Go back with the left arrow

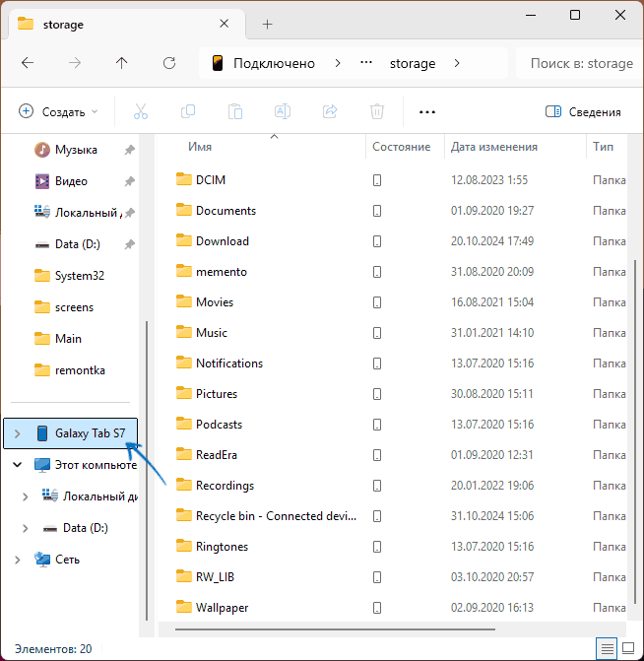(28, 63)
